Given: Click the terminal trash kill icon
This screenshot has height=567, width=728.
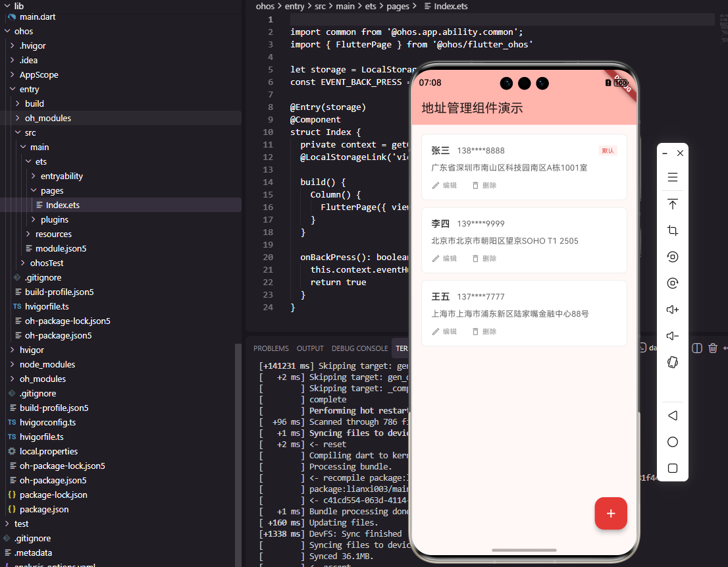Looking at the screenshot, I should 713,348.
